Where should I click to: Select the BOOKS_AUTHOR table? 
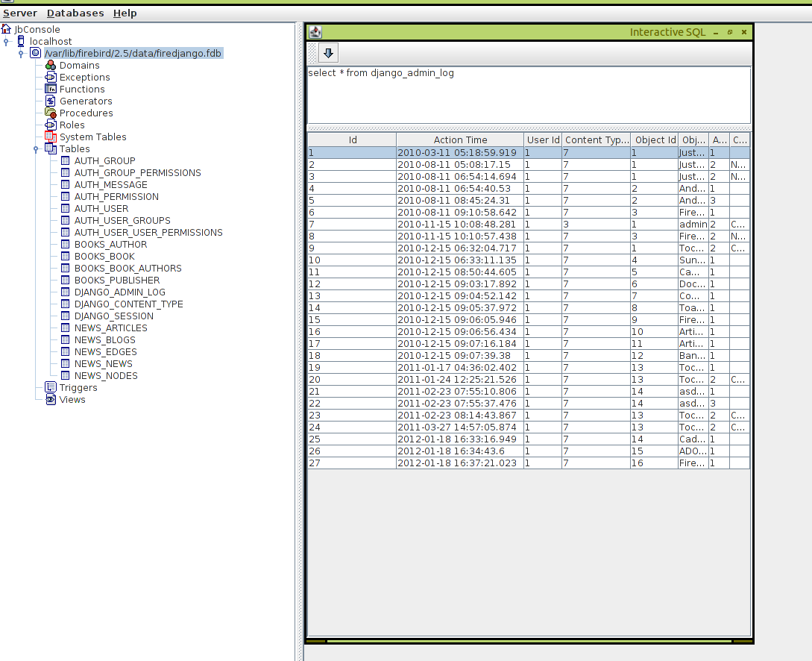coord(110,245)
